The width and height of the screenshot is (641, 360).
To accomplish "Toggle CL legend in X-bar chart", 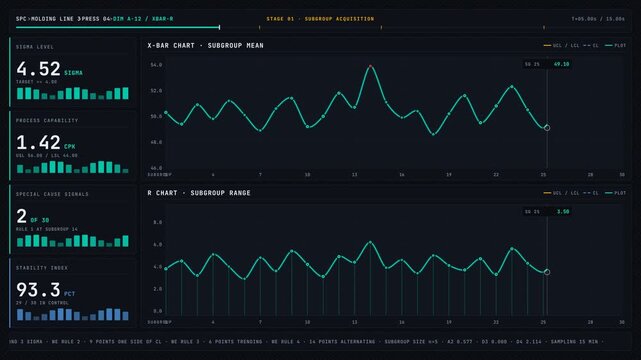I will pos(591,45).
